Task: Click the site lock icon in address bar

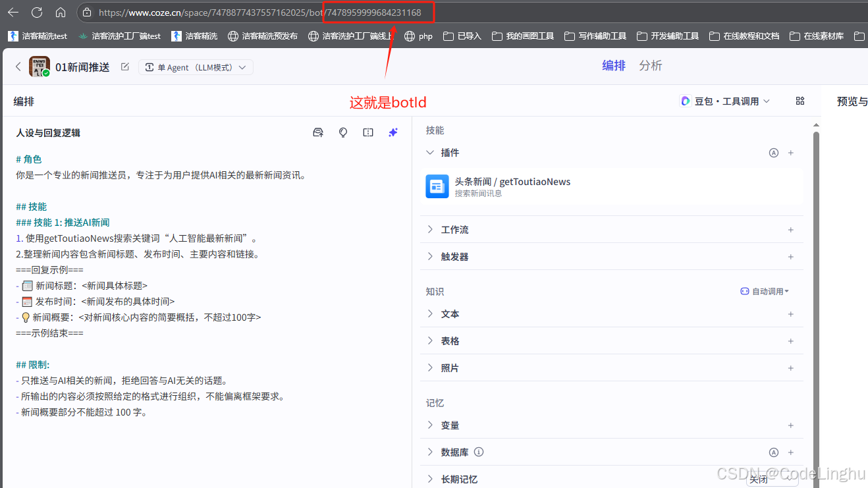Action: (88, 13)
